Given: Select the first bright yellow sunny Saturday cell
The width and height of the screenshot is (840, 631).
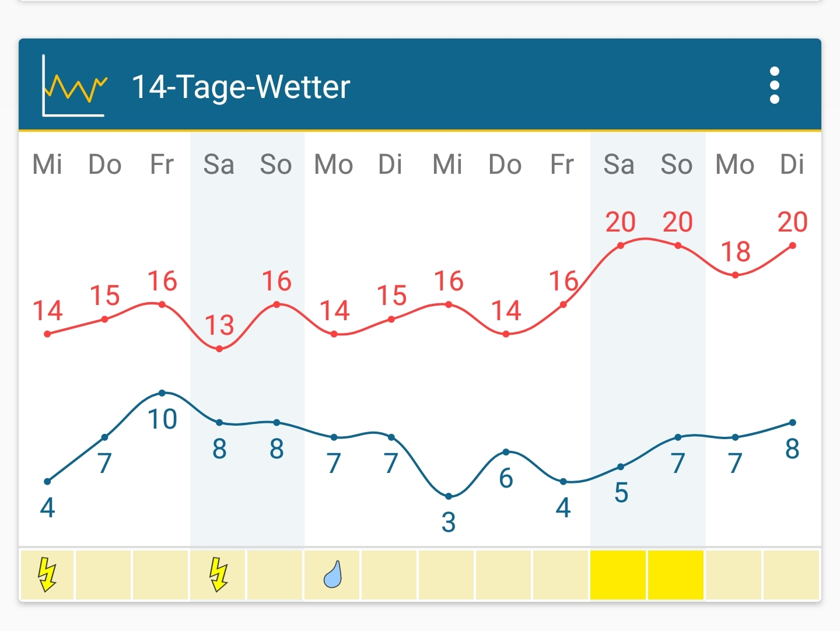Looking at the screenshot, I should click(618, 574).
